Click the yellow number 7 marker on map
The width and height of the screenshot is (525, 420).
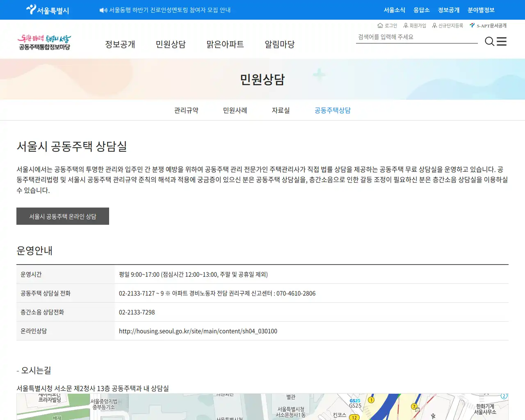(414, 406)
